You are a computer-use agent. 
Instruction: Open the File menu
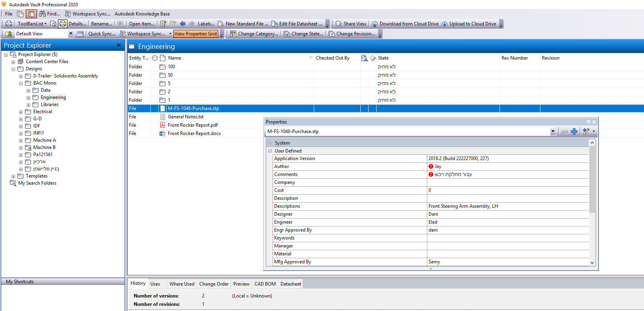(x=9, y=14)
